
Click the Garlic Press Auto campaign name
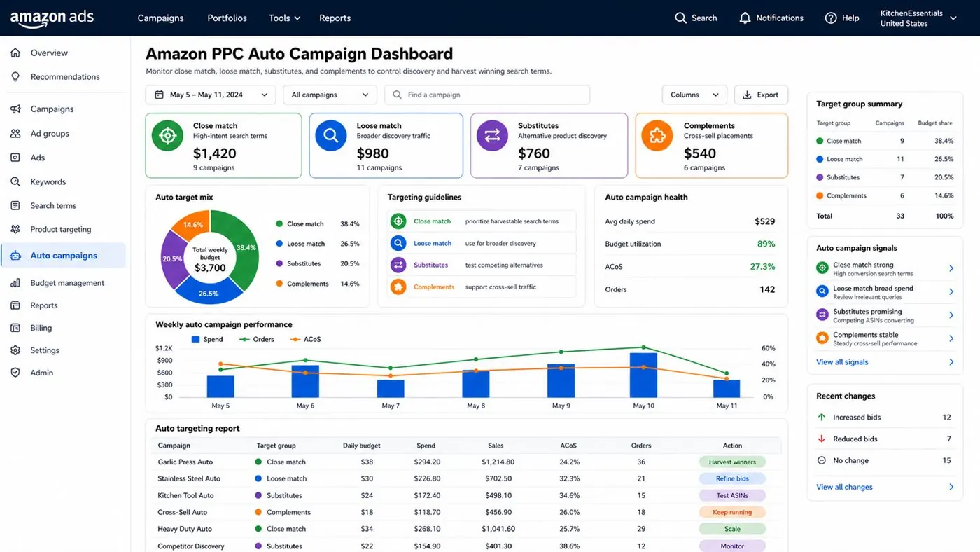click(185, 462)
